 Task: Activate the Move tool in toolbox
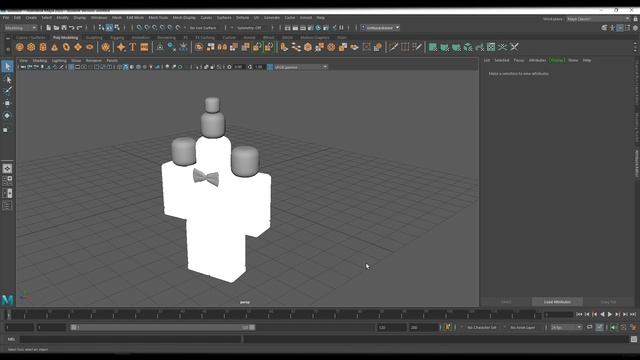tap(7, 103)
